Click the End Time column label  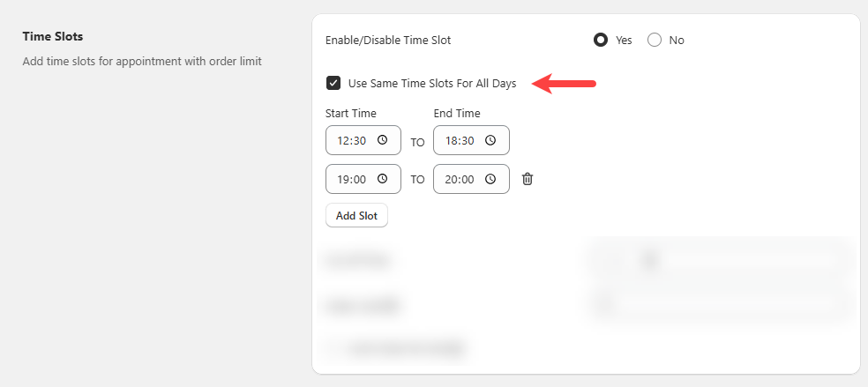457,113
